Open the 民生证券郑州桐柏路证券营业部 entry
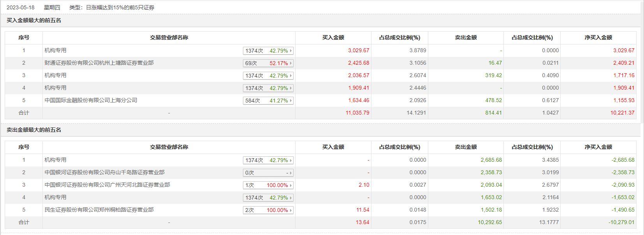Screen dimensions: 644x235 (99, 210)
